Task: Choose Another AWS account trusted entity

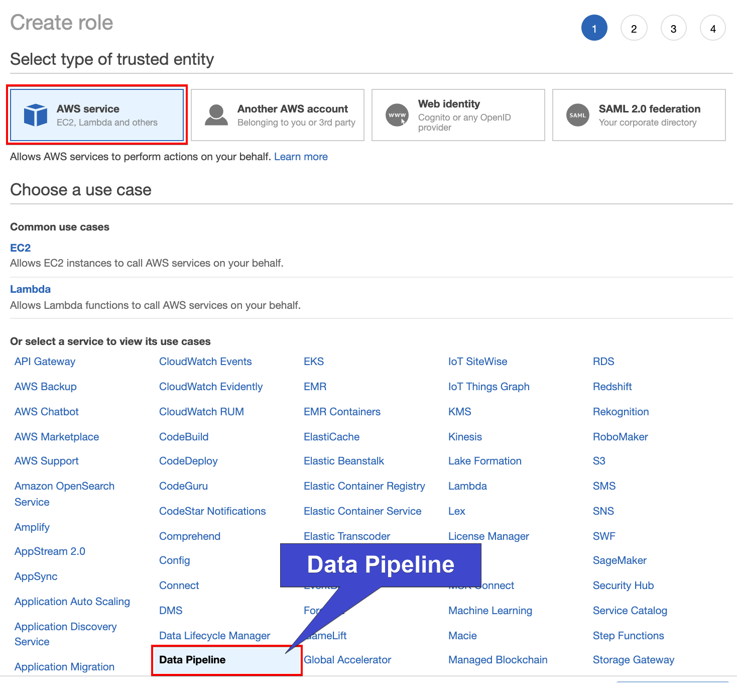Action: 278,115
